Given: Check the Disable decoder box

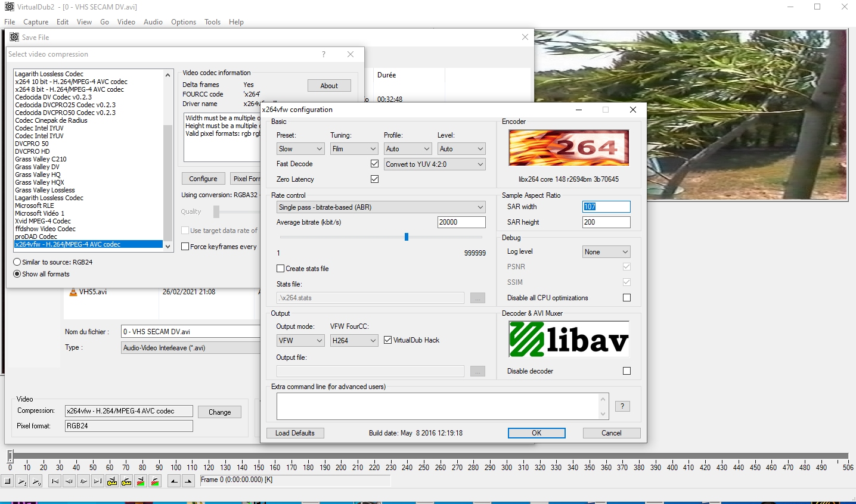Looking at the screenshot, I should click(627, 371).
